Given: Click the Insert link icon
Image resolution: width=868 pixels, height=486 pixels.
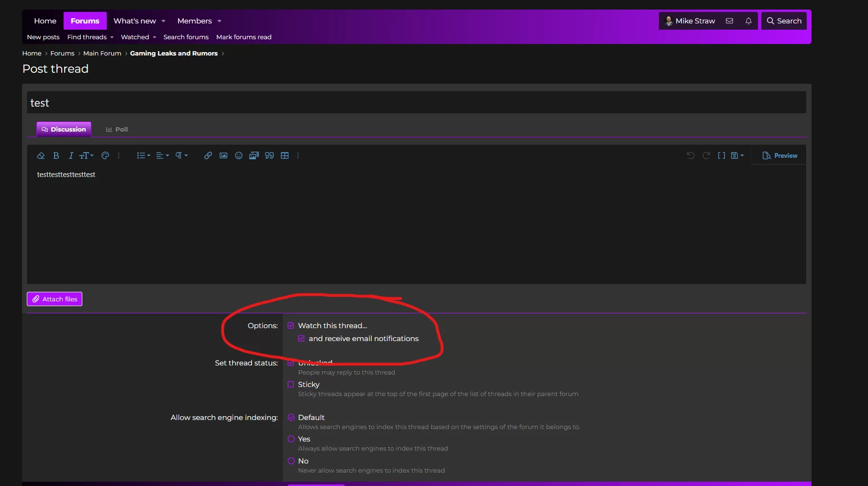Looking at the screenshot, I should [x=208, y=155].
